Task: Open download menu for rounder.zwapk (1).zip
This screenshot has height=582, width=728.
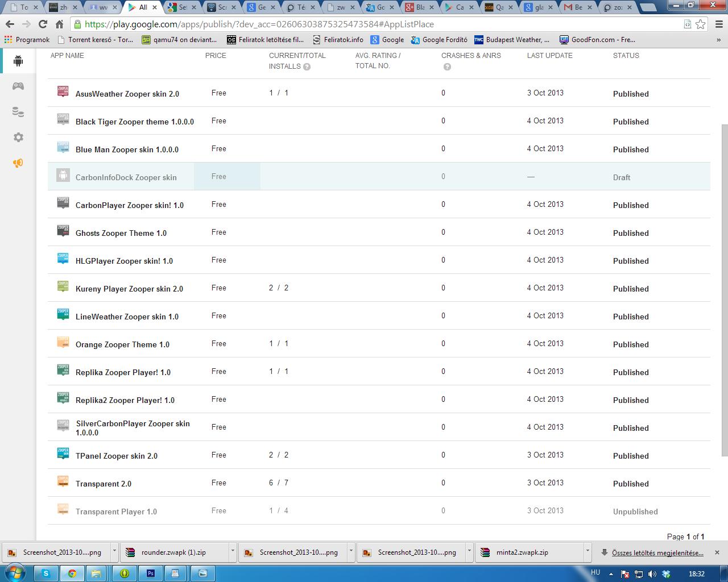Action: click(233, 552)
